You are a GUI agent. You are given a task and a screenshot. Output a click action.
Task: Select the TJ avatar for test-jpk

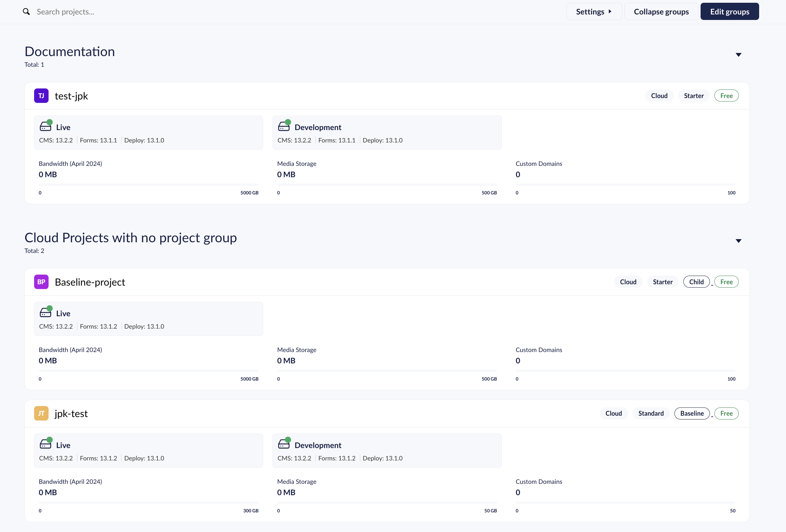coord(41,95)
